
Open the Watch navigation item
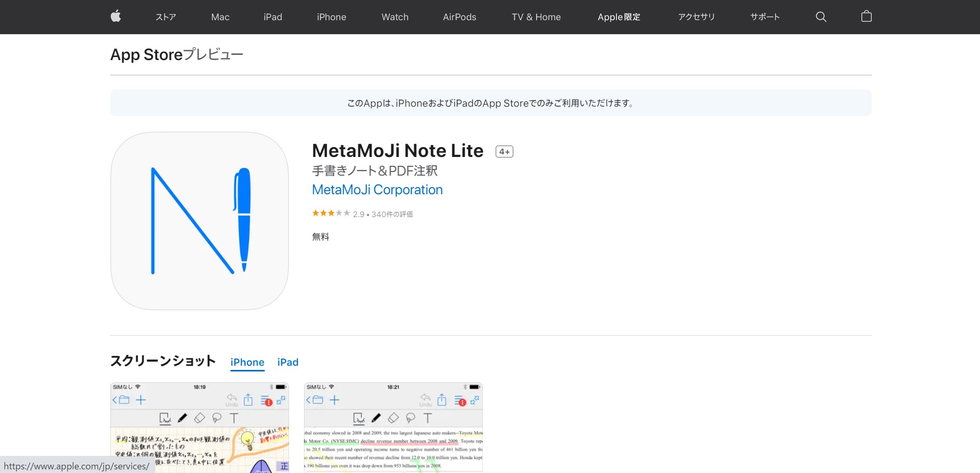[395, 17]
